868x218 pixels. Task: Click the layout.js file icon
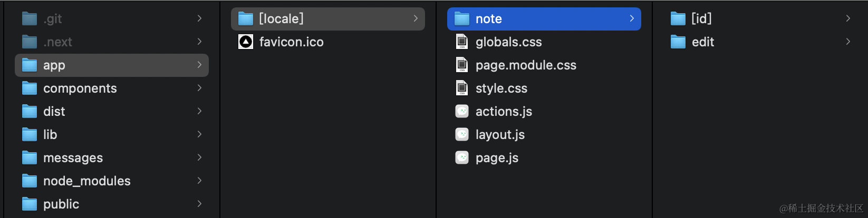pos(462,134)
